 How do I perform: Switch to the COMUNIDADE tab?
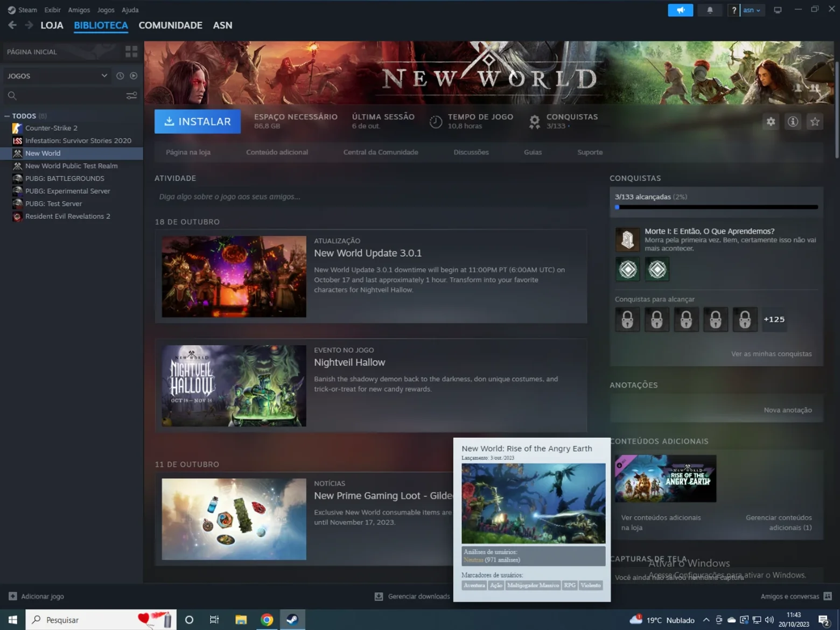click(171, 25)
